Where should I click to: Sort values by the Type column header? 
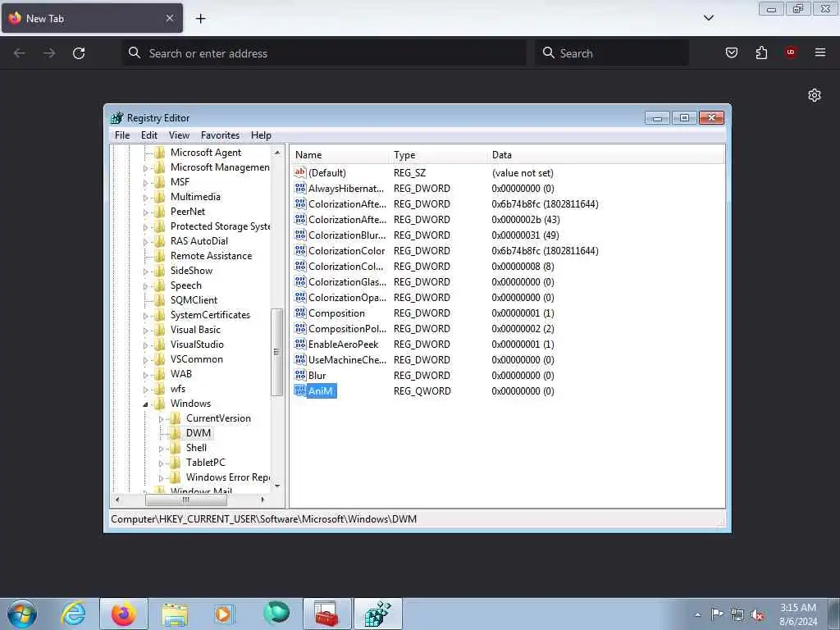[438, 155]
